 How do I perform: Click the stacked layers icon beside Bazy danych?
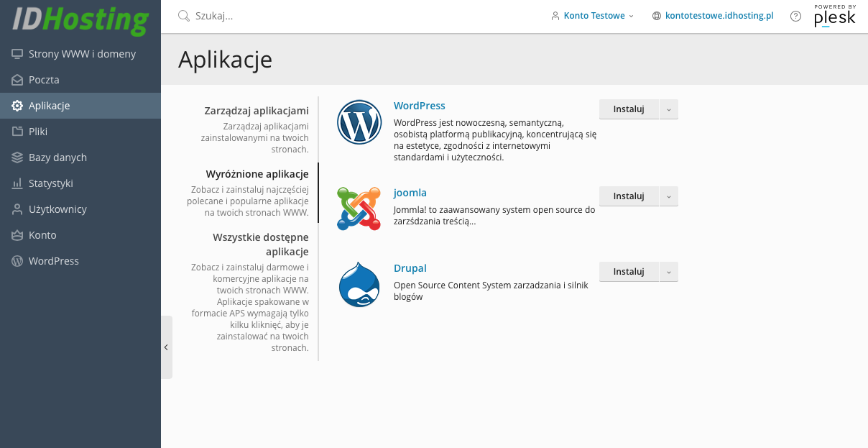[17, 157]
